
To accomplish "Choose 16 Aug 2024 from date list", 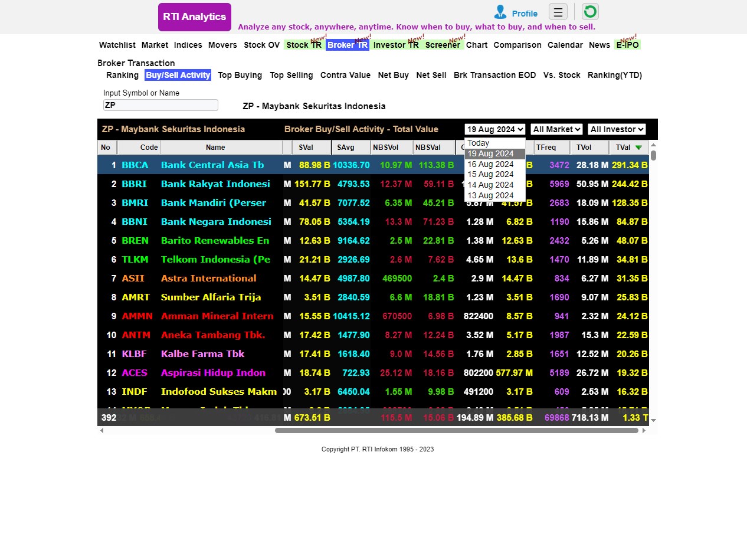I will (x=495, y=164).
